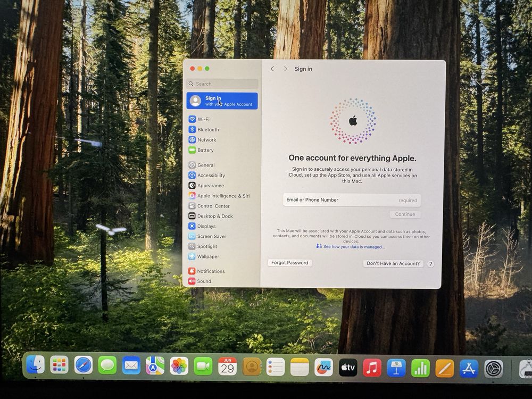Click the Email or Phone Number field
The image size is (532, 399).
pyautogui.click(x=352, y=200)
